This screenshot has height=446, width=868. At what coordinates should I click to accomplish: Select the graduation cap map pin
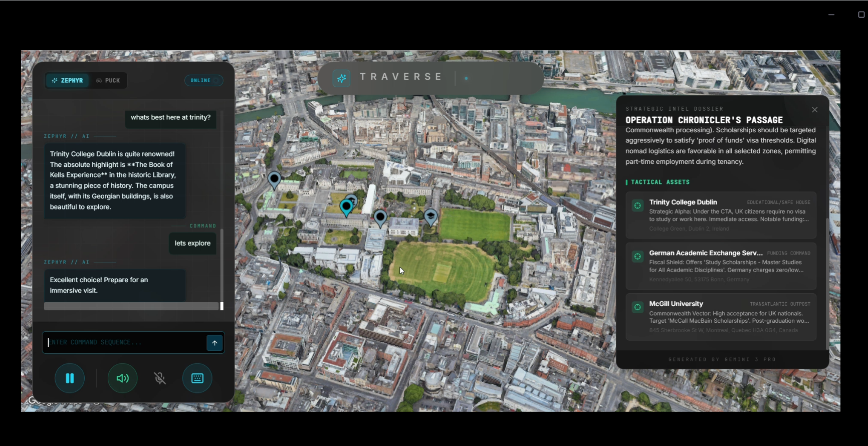click(430, 217)
